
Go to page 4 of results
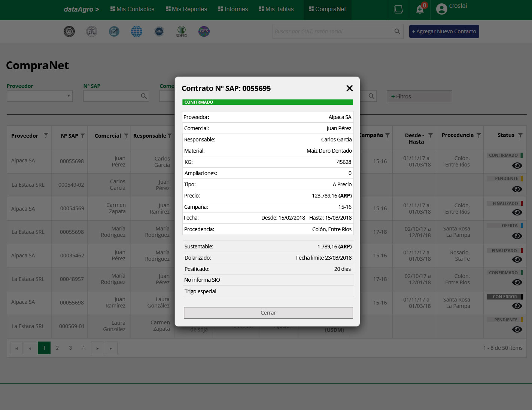[83, 348]
